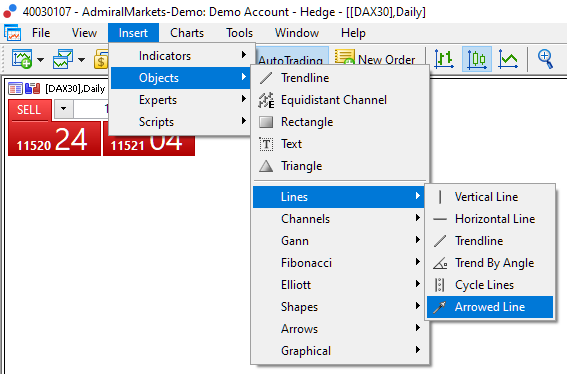Choose Arrowed Line from Lines submenu

[490, 307]
